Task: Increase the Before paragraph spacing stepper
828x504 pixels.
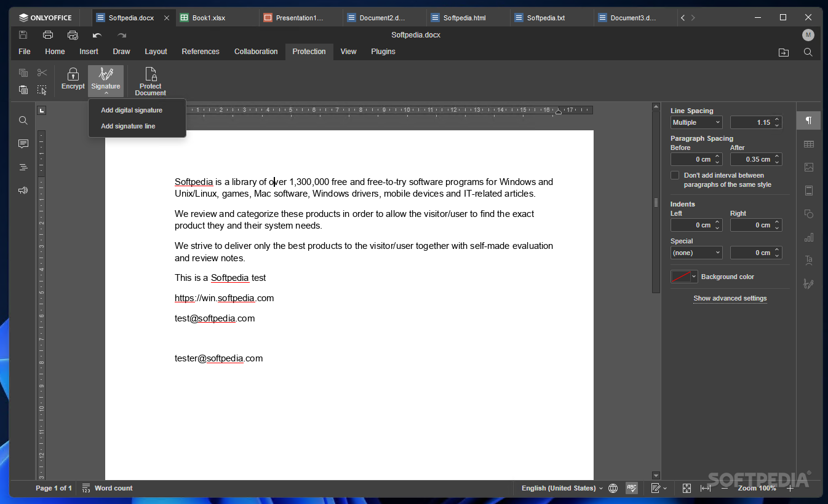Action: pos(717,157)
